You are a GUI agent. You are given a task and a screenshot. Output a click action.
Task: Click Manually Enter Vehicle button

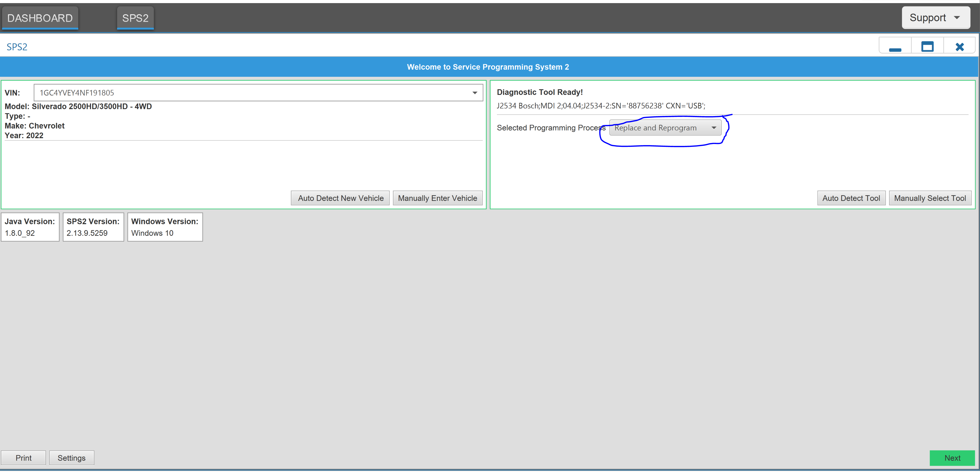438,198
